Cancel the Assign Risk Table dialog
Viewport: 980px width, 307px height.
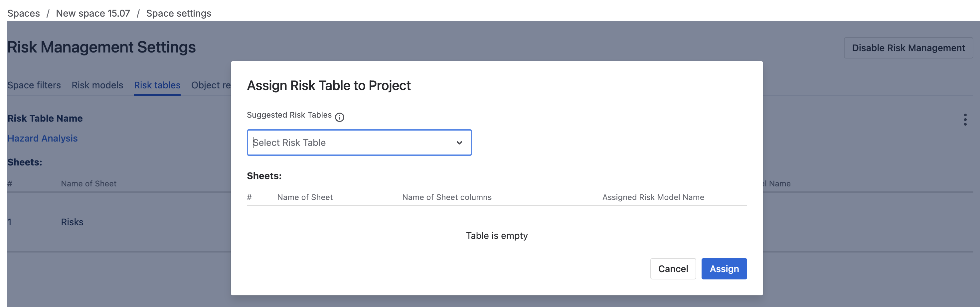(673, 268)
